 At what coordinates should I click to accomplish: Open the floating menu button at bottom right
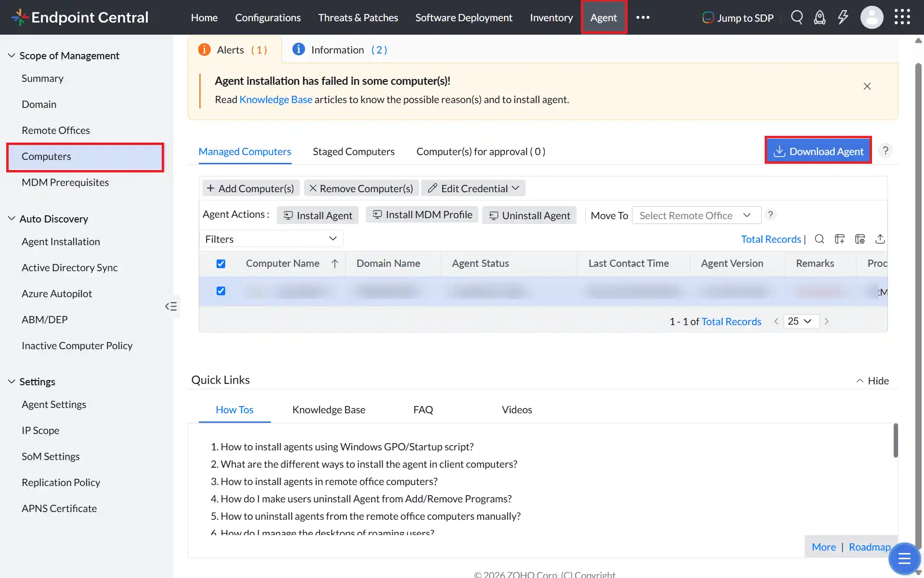[x=904, y=559]
